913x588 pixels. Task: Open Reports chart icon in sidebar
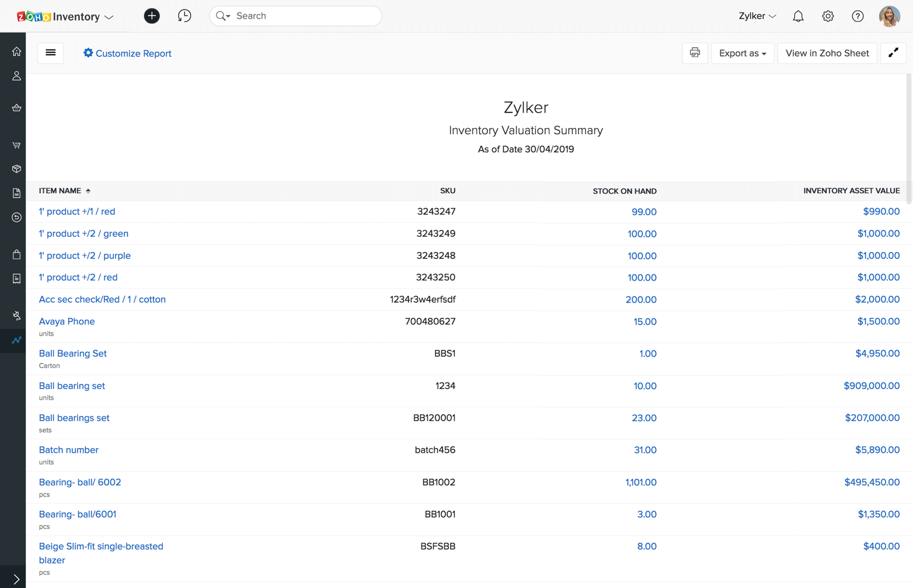pyautogui.click(x=16, y=340)
